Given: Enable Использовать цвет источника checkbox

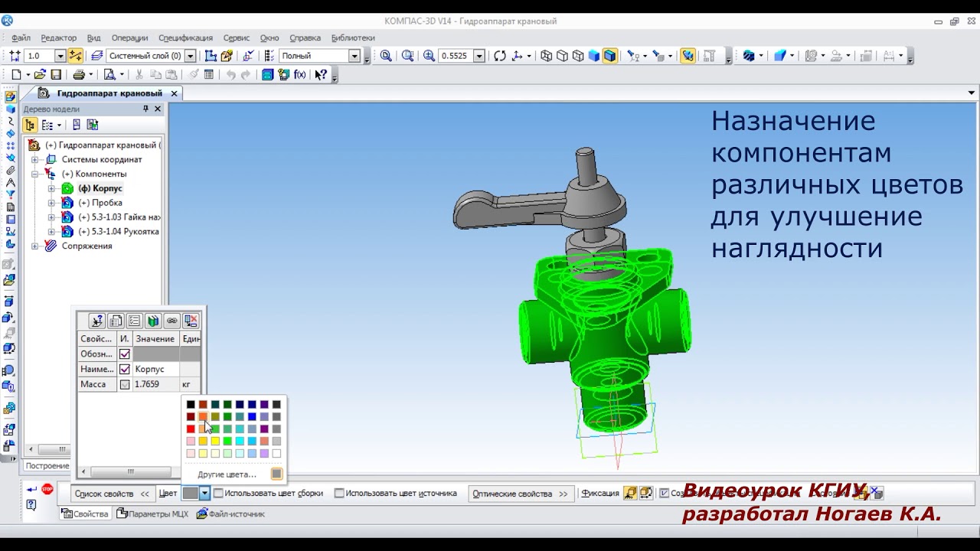Looking at the screenshot, I should pyautogui.click(x=339, y=494).
